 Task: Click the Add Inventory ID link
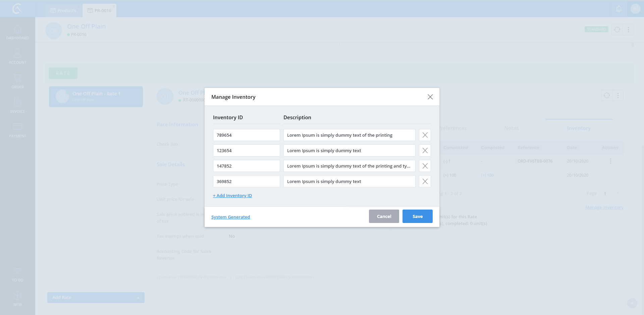point(232,196)
